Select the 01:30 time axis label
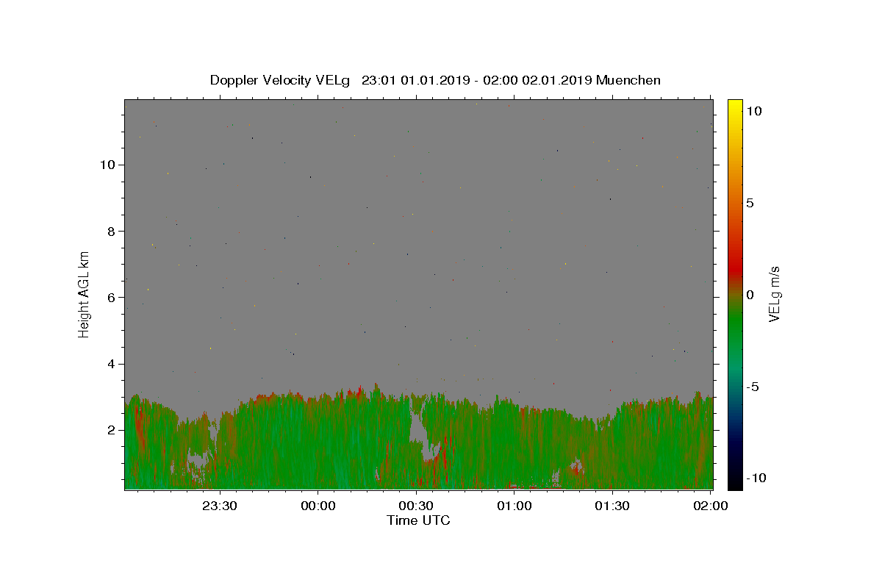Viewport: 882px width, 588px height. [x=612, y=506]
